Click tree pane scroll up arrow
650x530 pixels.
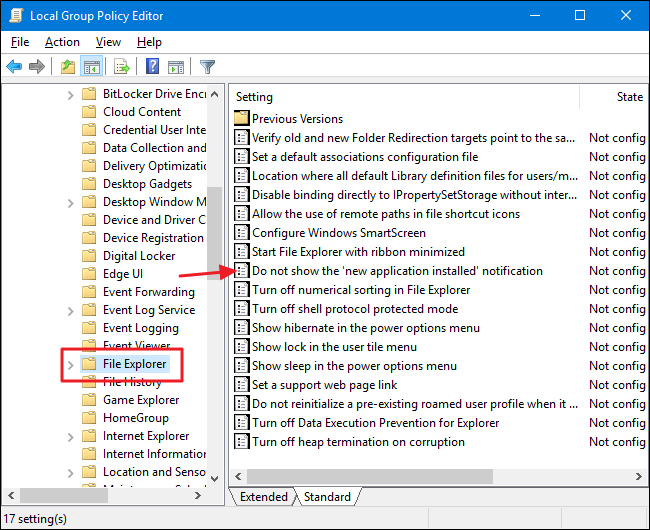214,94
